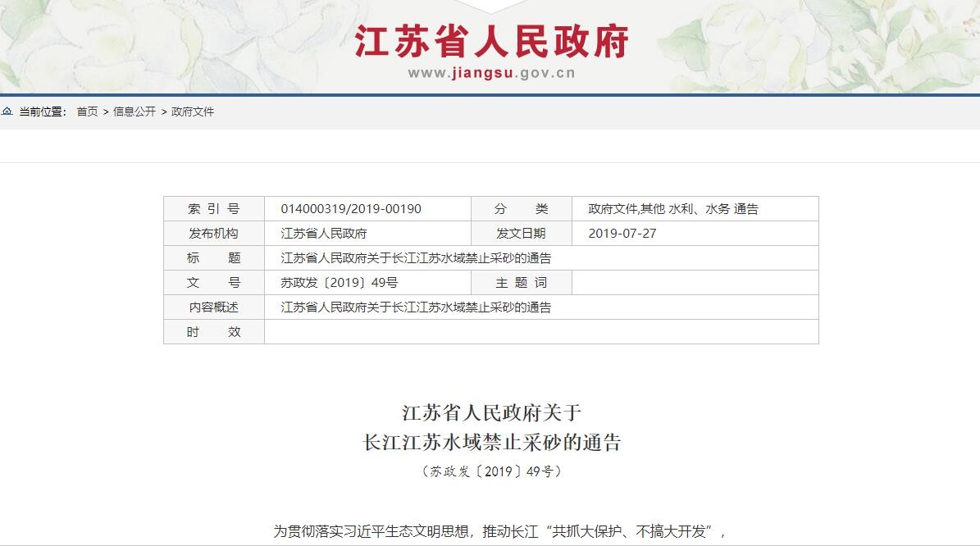Select document number in the 文号 row
This screenshot has width=980, height=546.
(339, 283)
